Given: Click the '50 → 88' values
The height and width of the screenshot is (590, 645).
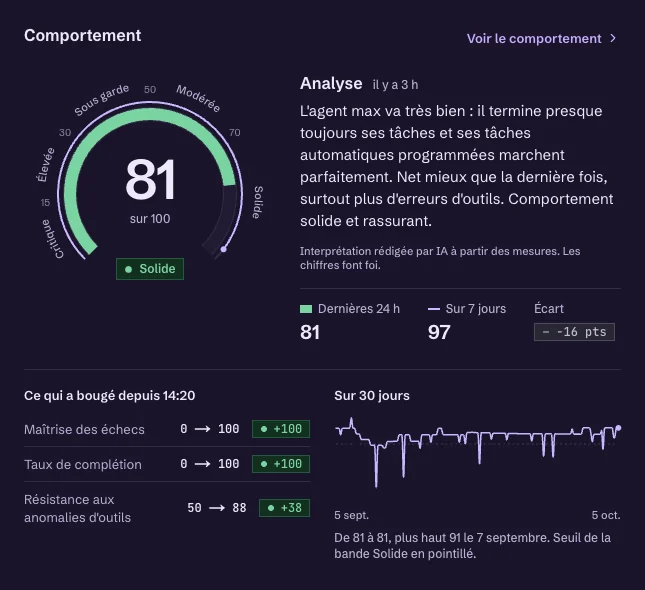Looking at the screenshot, I should (217, 508).
